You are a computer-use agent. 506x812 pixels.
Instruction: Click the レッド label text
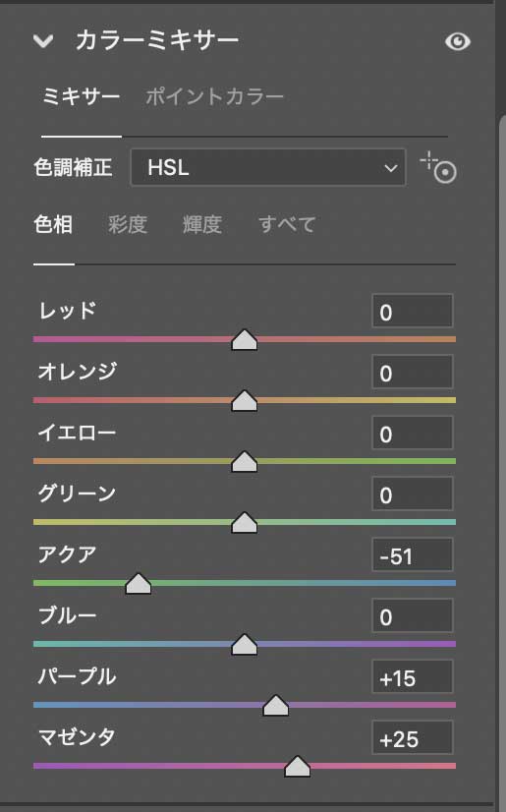[67, 311]
